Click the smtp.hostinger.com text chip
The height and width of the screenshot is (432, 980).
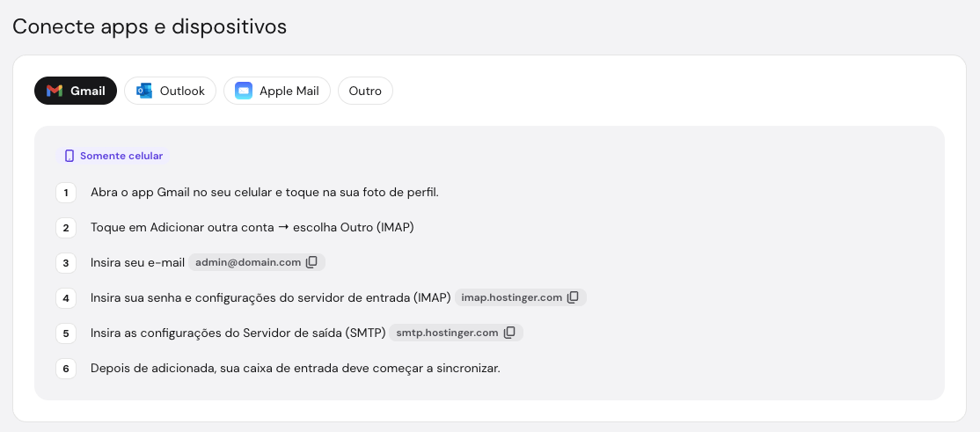click(447, 333)
